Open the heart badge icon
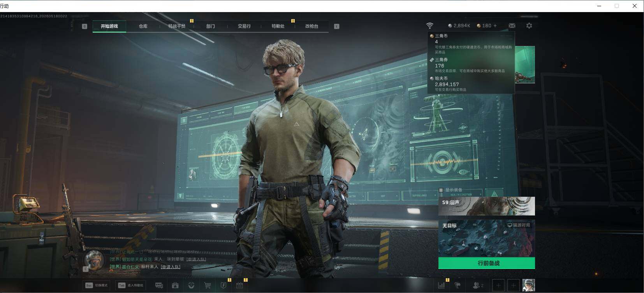This screenshot has width=644, height=293. tap(191, 285)
